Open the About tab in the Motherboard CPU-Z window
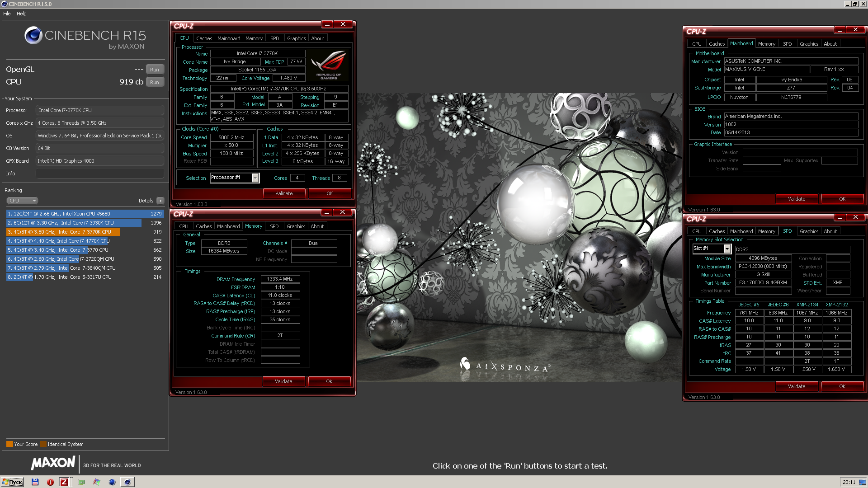 click(x=830, y=44)
